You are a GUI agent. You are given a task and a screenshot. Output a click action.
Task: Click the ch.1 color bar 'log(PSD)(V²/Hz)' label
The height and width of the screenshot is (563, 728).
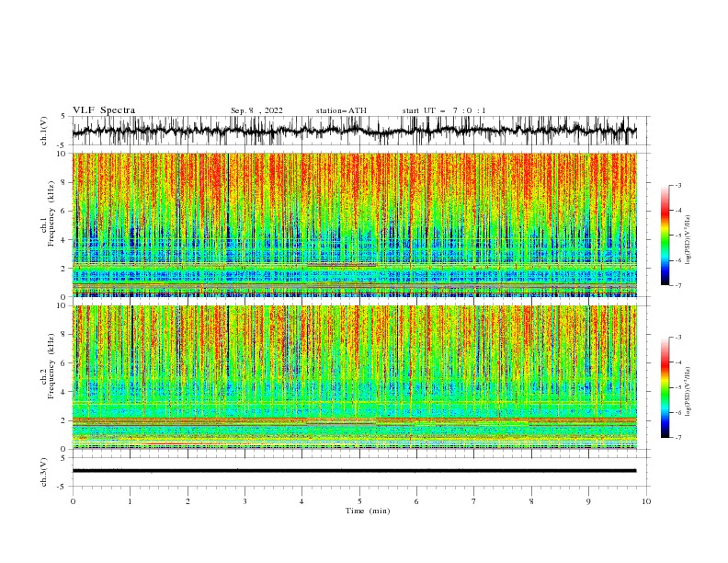pos(688,239)
